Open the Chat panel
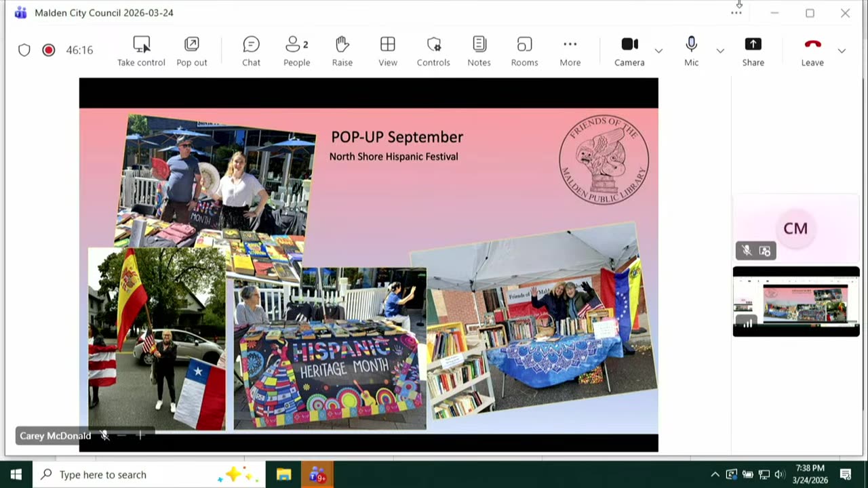Viewport: 868px width, 488px height. pos(251,51)
